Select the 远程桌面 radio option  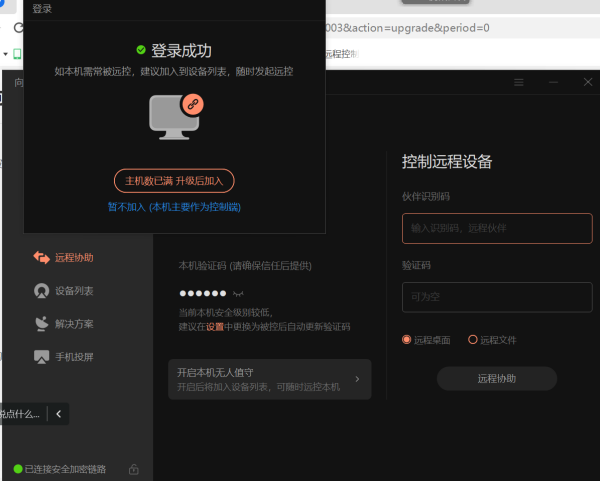click(407, 340)
